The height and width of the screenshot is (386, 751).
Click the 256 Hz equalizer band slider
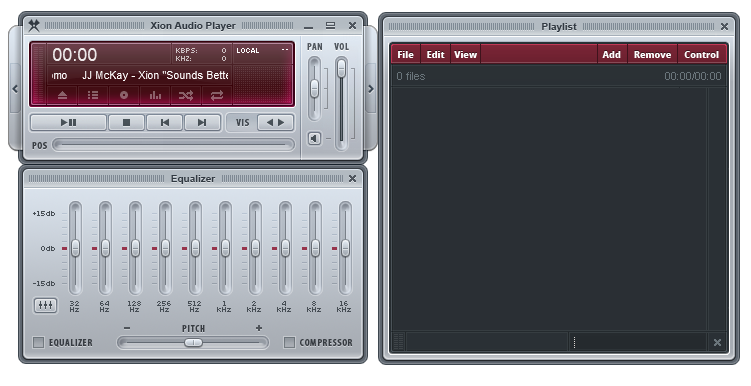(x=165, y=248)
